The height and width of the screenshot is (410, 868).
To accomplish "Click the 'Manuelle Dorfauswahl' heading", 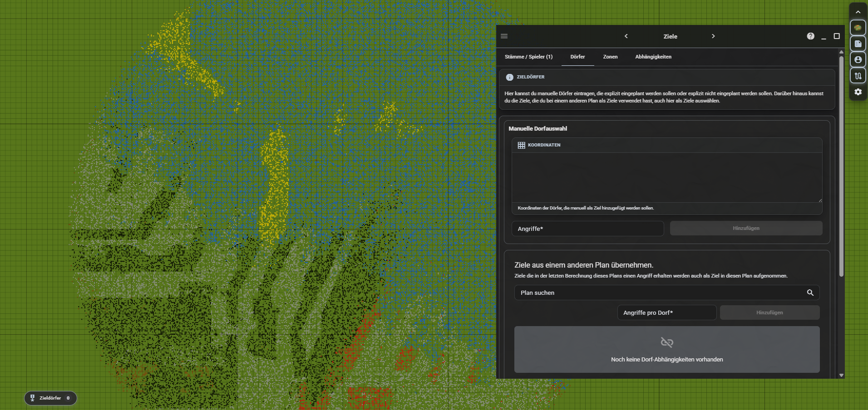I will 538,129.
